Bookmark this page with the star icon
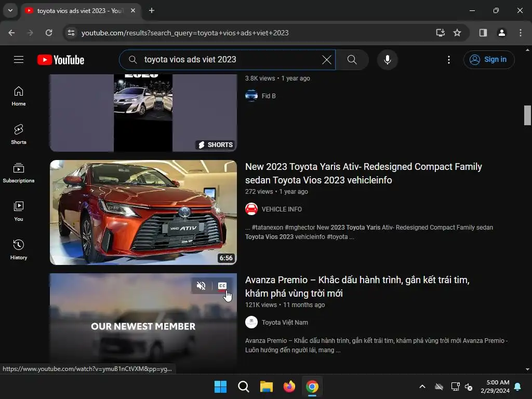 [x=457, y=33]
